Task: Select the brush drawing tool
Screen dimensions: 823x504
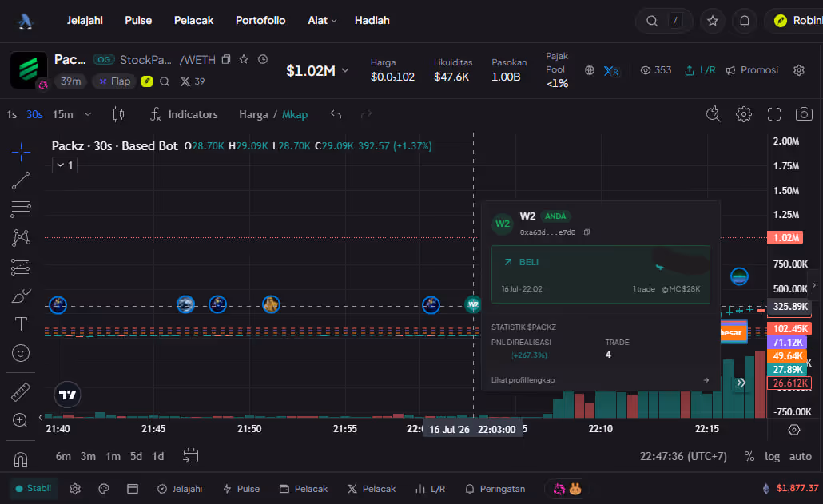Action: pos(21,296)
